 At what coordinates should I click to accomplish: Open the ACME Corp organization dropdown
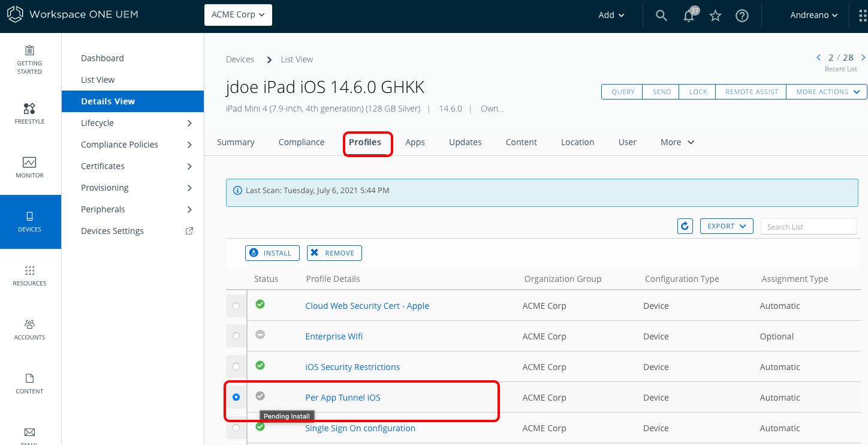pos(238,15)
